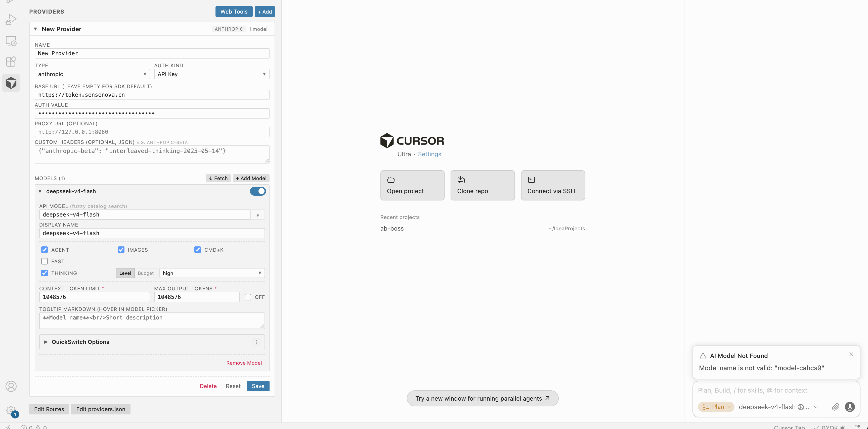868x429 pixels.
Task: Click the terminal icon on Connect via SSH
Action: (531, 180)
